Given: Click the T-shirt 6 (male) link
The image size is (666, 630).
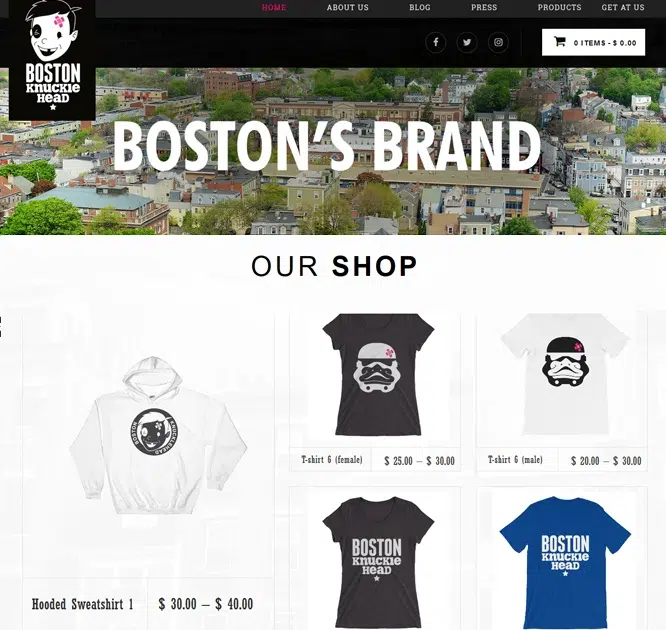Looking at the screenshot, I should pyautogui.click(x=515, y=460).
